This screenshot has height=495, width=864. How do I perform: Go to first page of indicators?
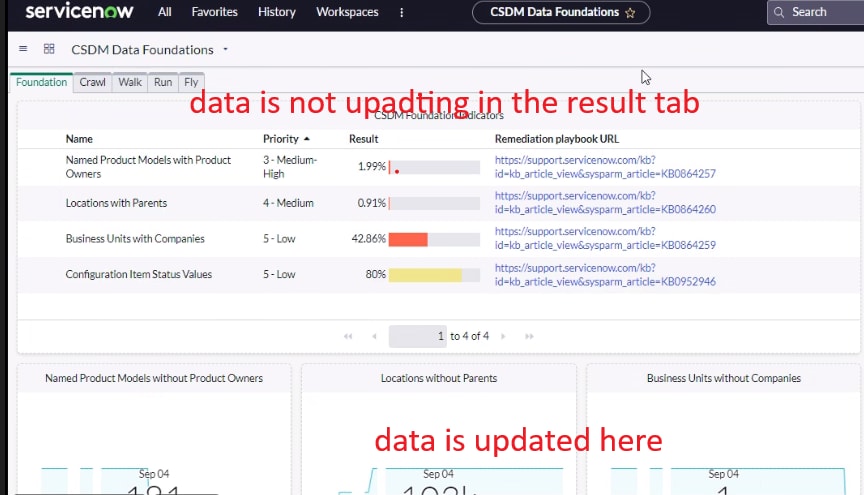348,336
